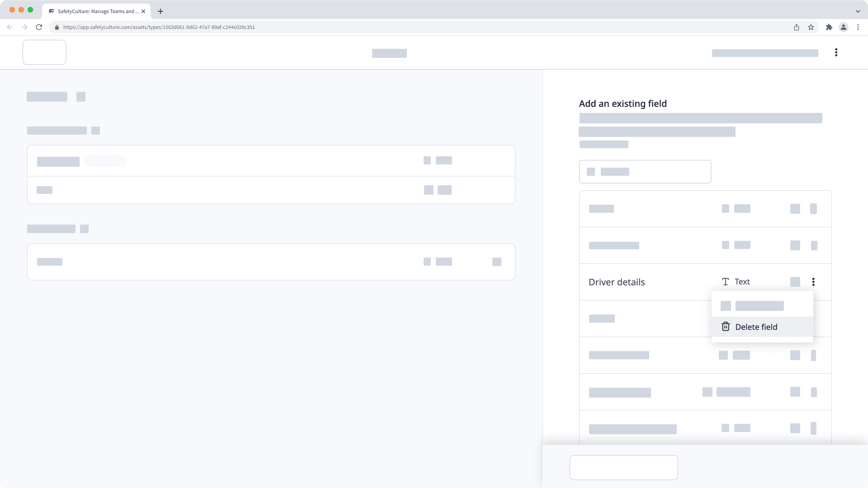Click the search input under Add an existing field
The width and height of the screenshot is (868, 488).
(x=645, y=172)
